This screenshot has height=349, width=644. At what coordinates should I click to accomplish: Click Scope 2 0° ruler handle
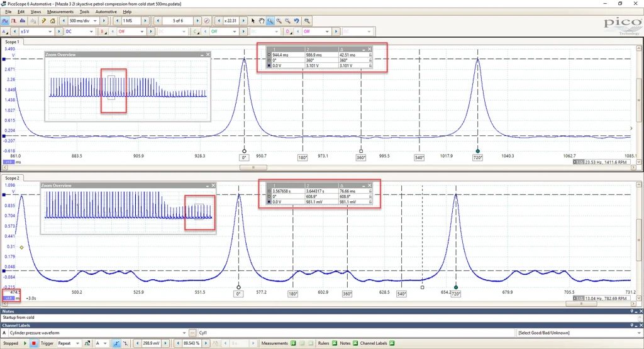point(238,287)
